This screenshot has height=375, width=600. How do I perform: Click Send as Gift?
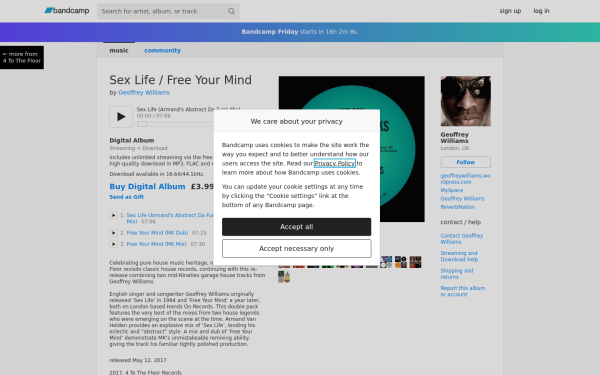pyautogui.click(x=127, y=197)
